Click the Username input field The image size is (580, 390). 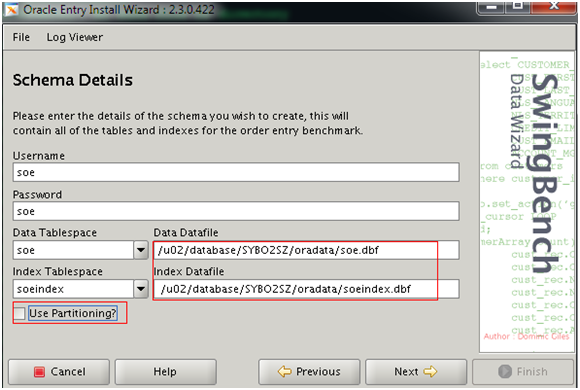coord(236,172)
